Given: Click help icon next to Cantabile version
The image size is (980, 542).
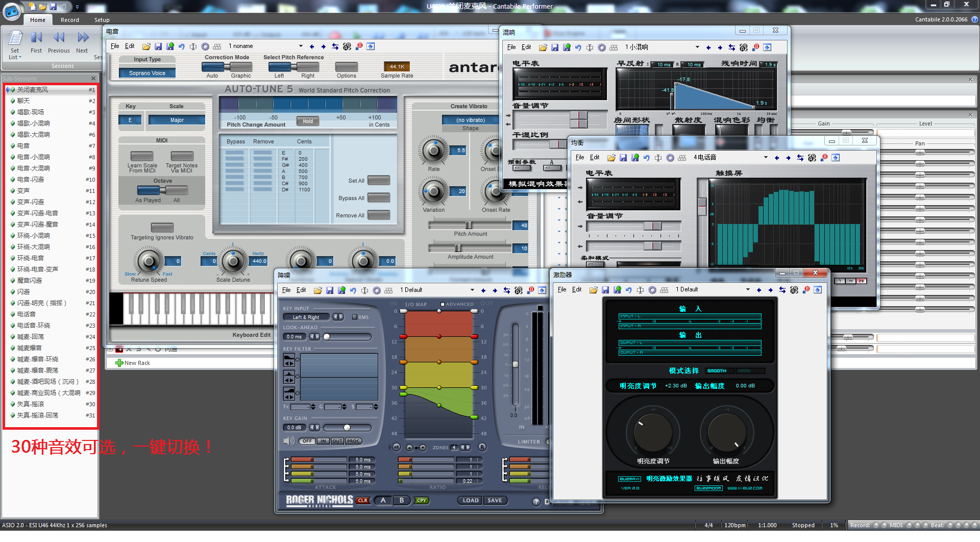Looking at the screenshot, I should (x=974, y=19).
